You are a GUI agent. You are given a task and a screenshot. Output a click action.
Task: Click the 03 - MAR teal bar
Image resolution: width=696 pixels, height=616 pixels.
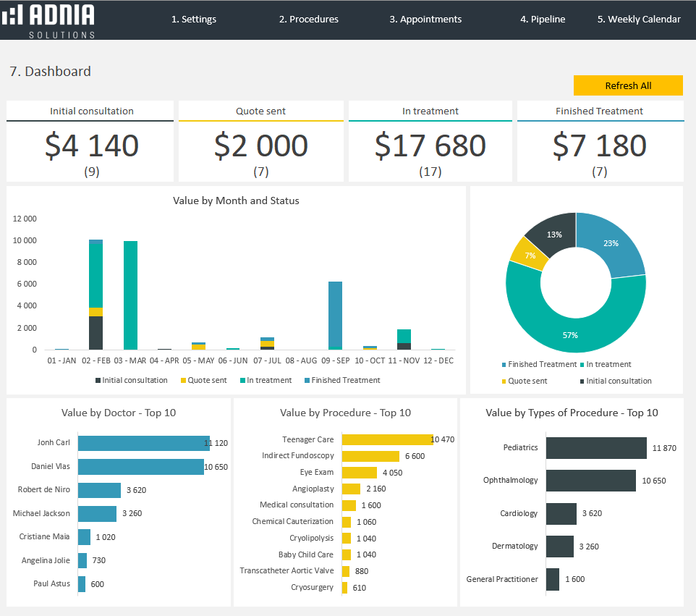(130, 295)
